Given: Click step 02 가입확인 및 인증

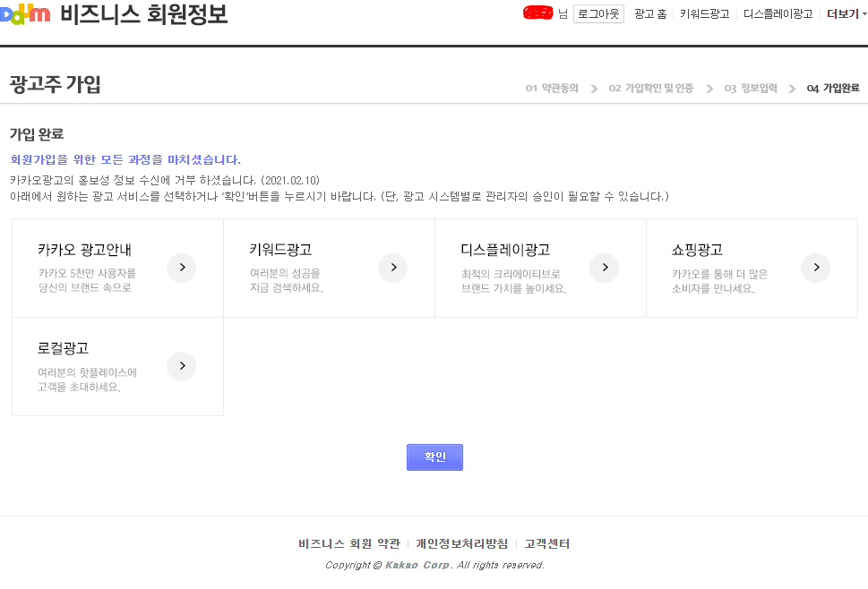Looking at the screenshot, I should click(651, 88).
